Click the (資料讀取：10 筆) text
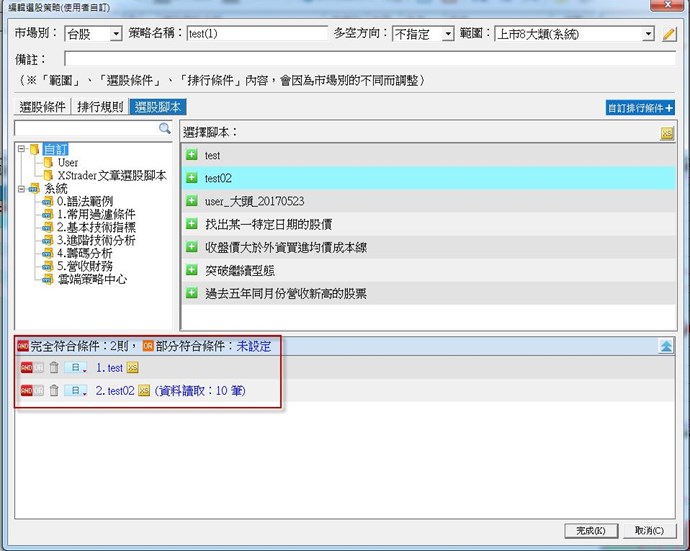Image resolution: width=690 pixels, height=551 pixels. tap(200, 390)
